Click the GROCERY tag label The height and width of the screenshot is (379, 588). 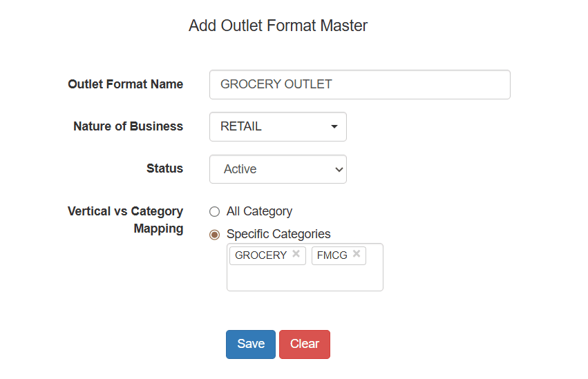(260, 255)
